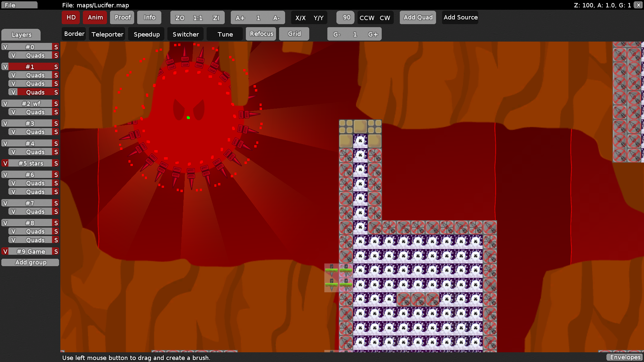
Task: Reset zoom using the 1:1 button
Action: point(197,17)
